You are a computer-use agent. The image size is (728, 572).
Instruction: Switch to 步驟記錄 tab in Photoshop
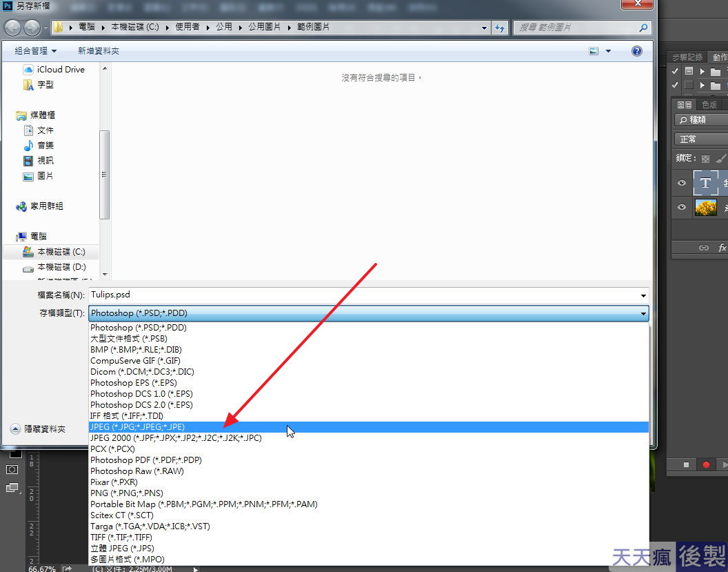click(x=687, y=57)
